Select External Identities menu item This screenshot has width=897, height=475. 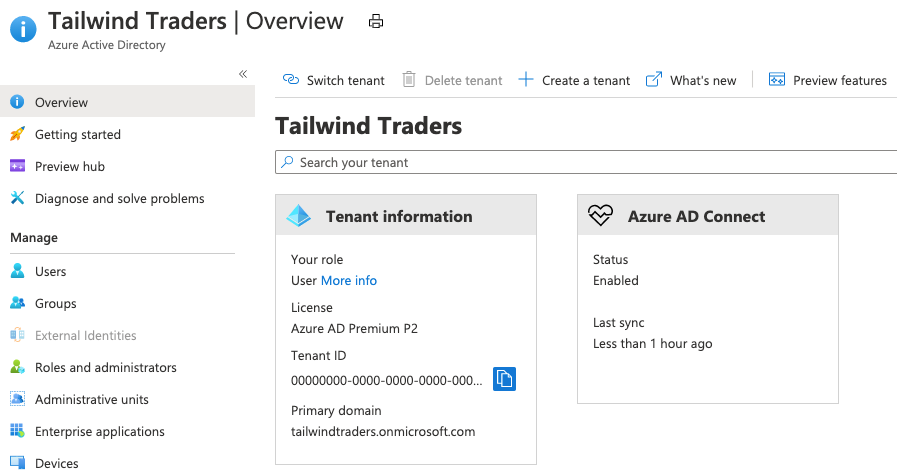coord(86,336)
